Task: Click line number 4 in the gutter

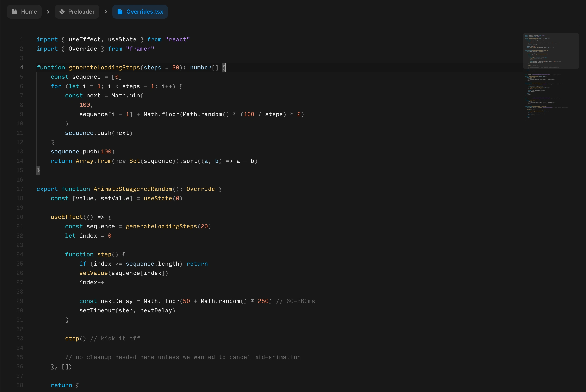Action: 22,68
